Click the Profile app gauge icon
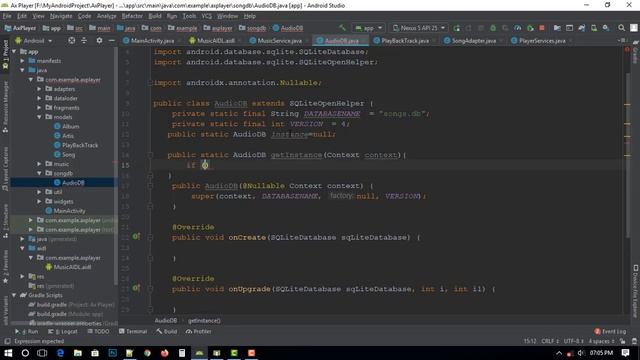640x360 pixels. 518,28
